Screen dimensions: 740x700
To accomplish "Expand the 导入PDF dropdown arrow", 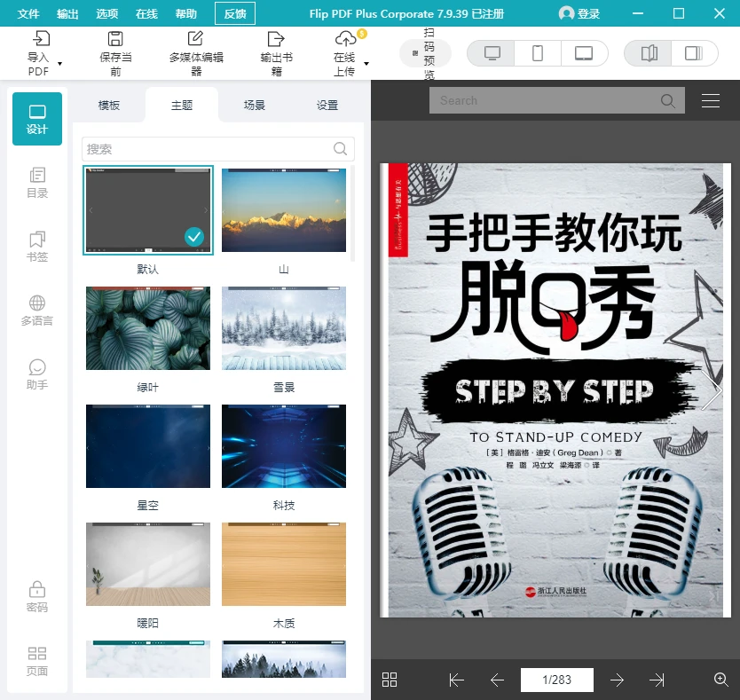I will [58, 63].
